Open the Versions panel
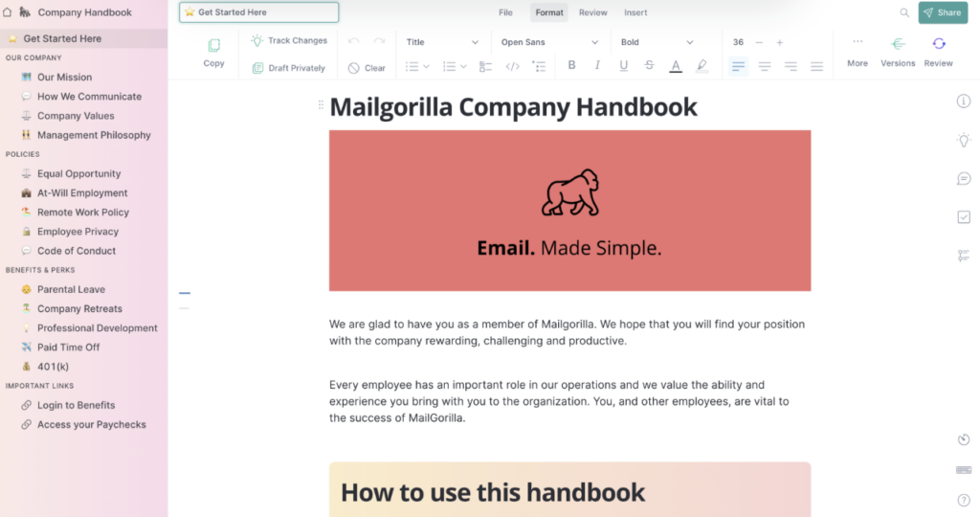This screenshot has width=980, height=517. coord(898,44)
